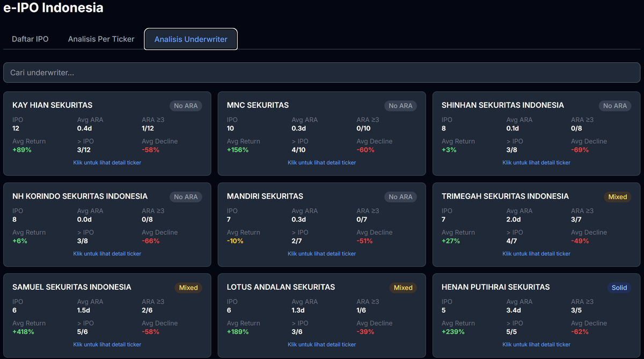Click the KAY HIAN SEKURITAS card title
This screenshot has height=359, width=644.
tap(53, 105)
